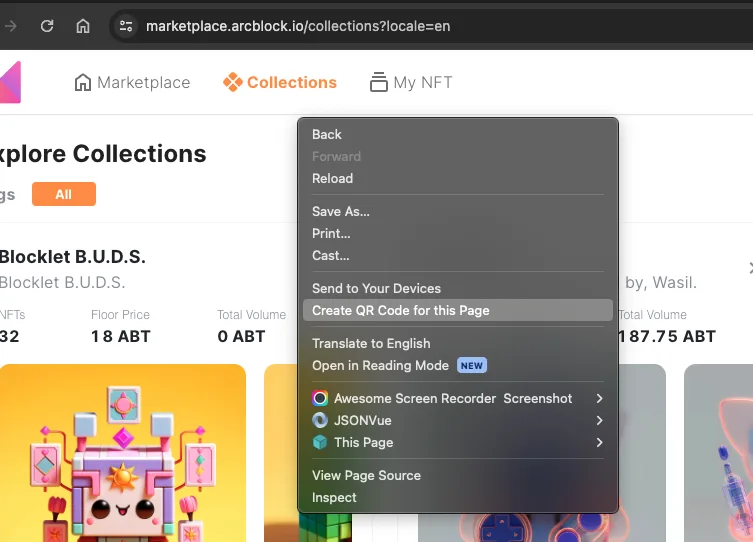Viewport: 753px width, 542px height.
Task: Click the Explore Collections heading
Action: tap(103, 154)
